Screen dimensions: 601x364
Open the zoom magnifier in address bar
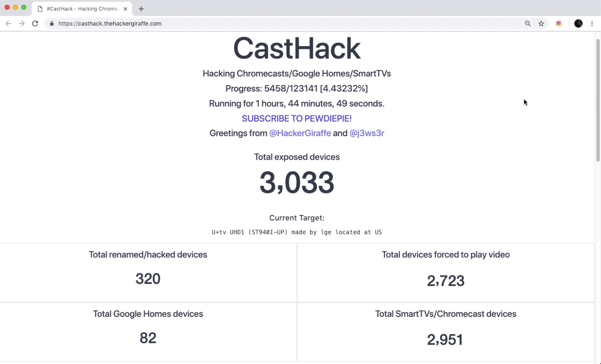tap(528, 24)
